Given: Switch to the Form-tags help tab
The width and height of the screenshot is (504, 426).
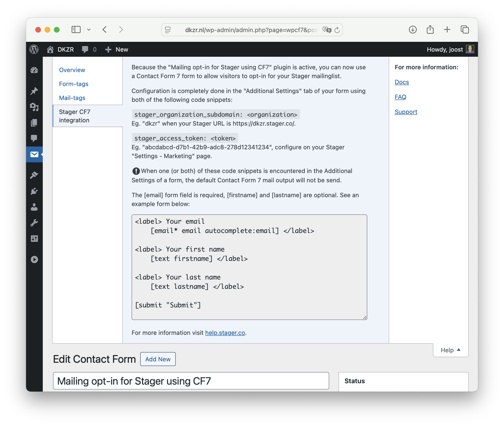Looking at the screenshot, I should point(74,84).
